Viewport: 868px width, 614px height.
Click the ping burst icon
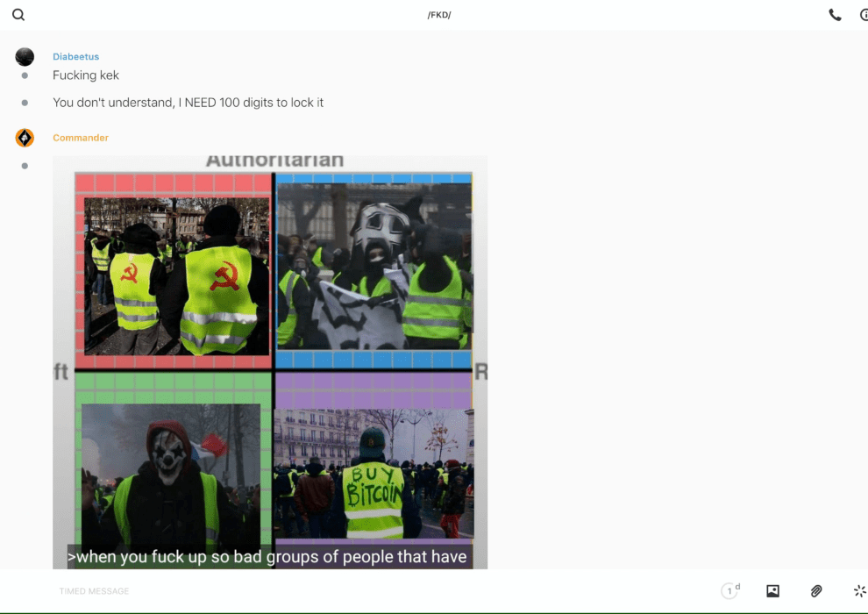[x=859, y=591]
